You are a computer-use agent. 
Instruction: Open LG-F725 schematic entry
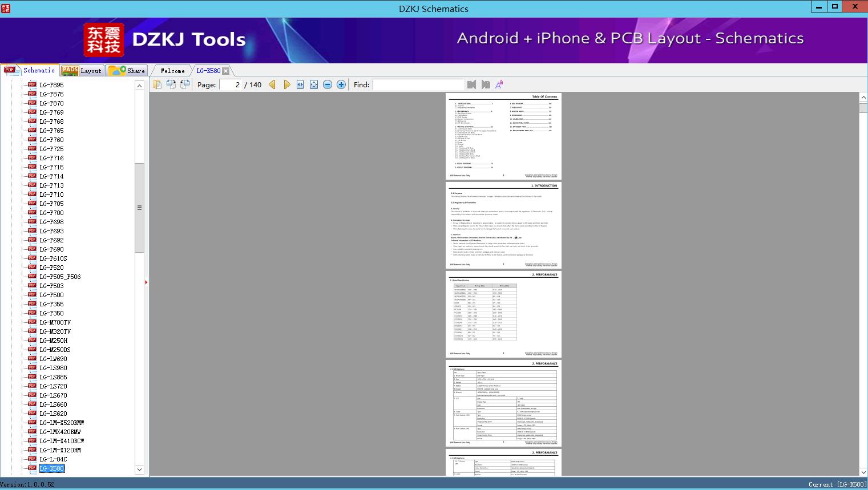(51, 149)
